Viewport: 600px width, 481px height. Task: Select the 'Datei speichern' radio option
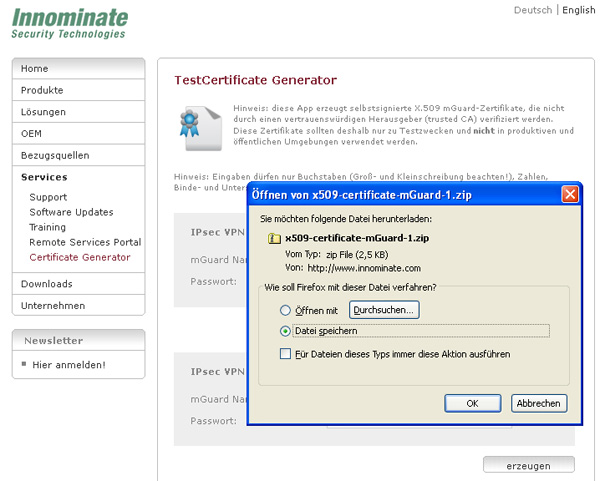[287, 331]
